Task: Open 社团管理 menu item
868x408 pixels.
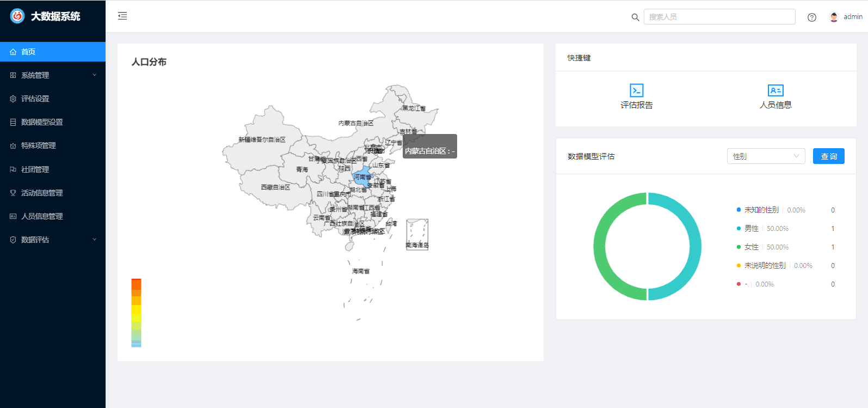Action: (35, 169)
